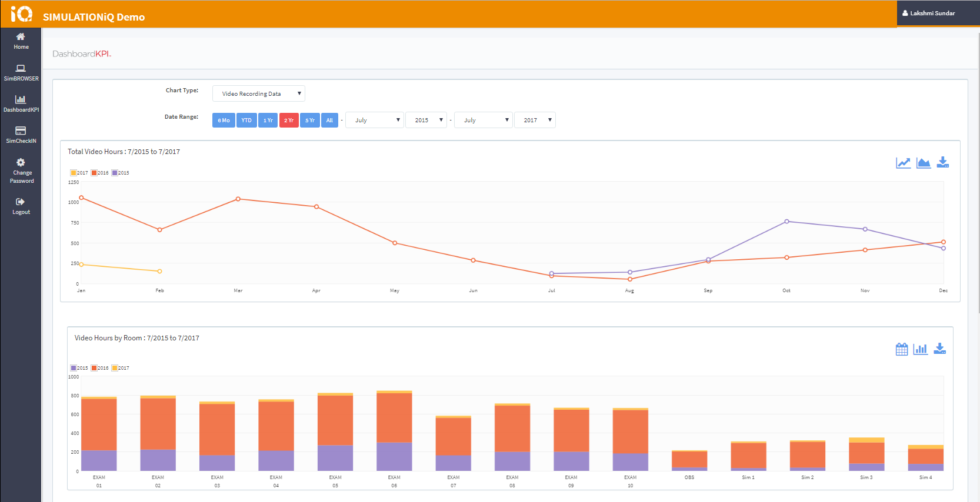980x502 pixels.
Task: Expand the Chart Type dropdown
Action: pyautogui.click(x=259, y=94)
